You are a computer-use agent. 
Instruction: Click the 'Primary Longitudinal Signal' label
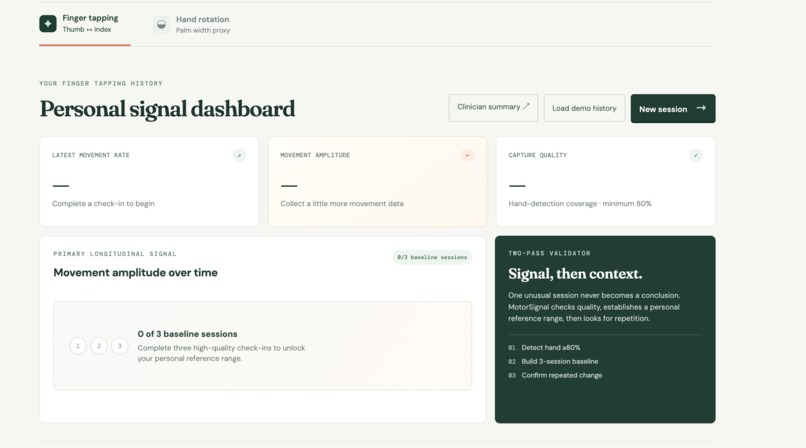click(115, 254)
